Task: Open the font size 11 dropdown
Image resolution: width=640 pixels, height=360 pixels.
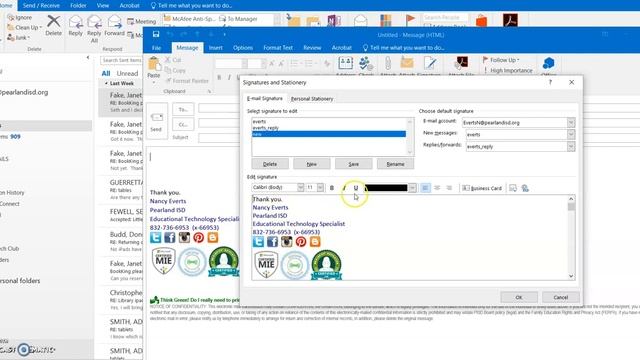Action: (320, 187)
